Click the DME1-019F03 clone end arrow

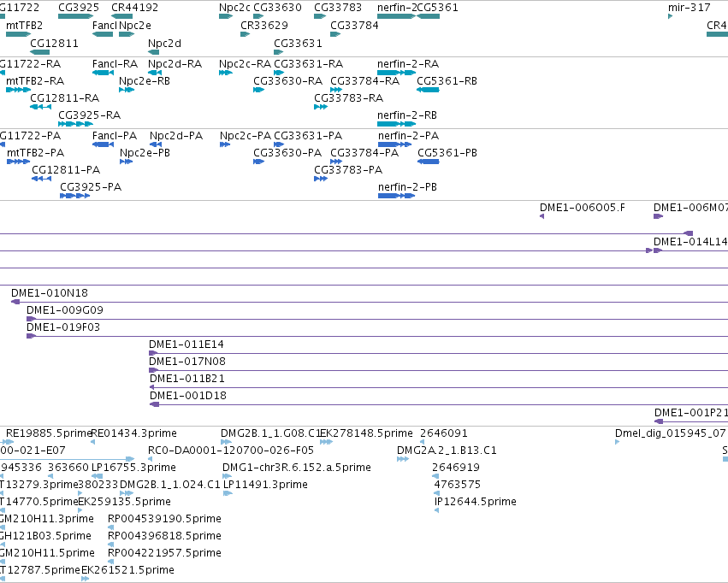click(x=31, y=336)
